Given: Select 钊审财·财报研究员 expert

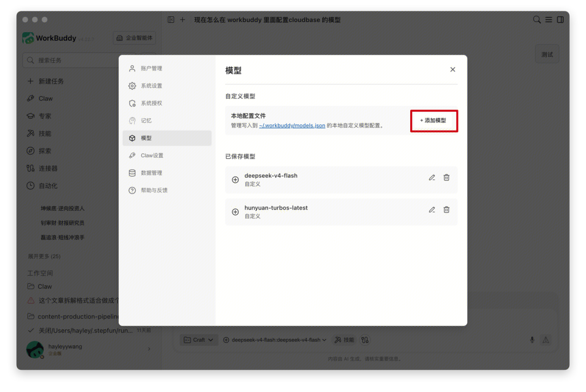Looking at the screenshot, I should coord(62,223).
